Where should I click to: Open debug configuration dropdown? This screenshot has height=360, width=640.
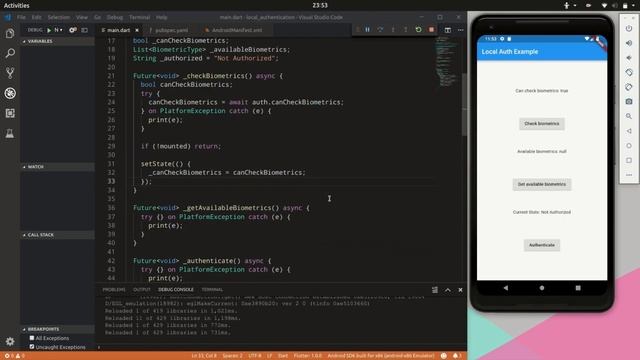(x=58, y=30)
